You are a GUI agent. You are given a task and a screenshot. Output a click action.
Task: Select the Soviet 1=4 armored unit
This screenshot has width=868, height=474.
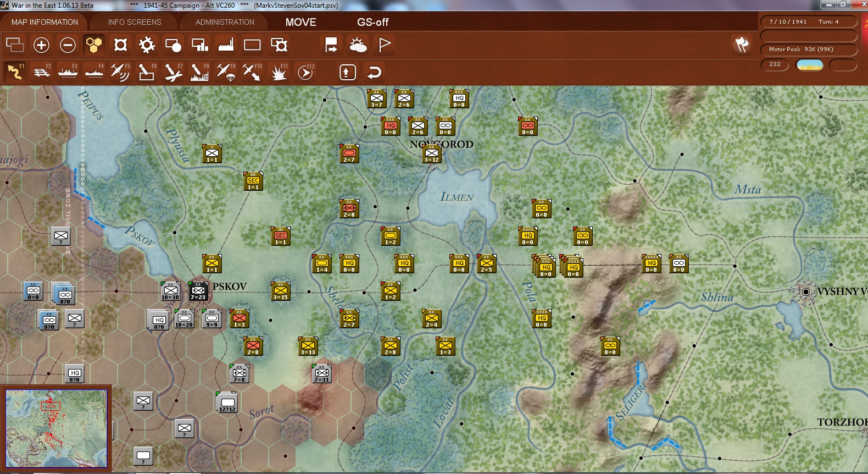click(321, 264)
